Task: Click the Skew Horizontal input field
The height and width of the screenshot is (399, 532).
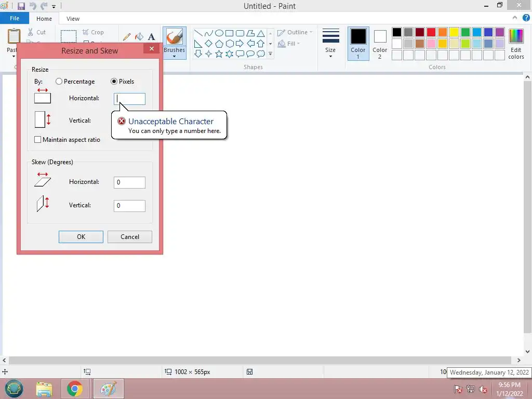Action: coord(129,182)
